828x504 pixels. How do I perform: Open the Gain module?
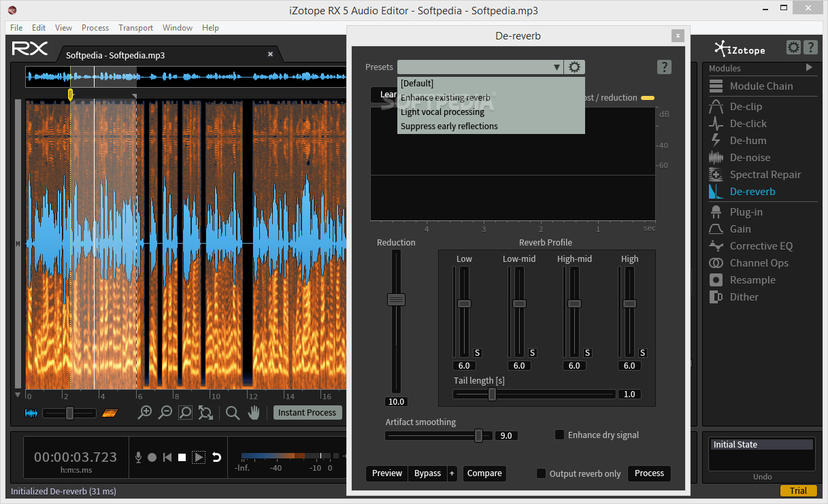click(730, 229)
